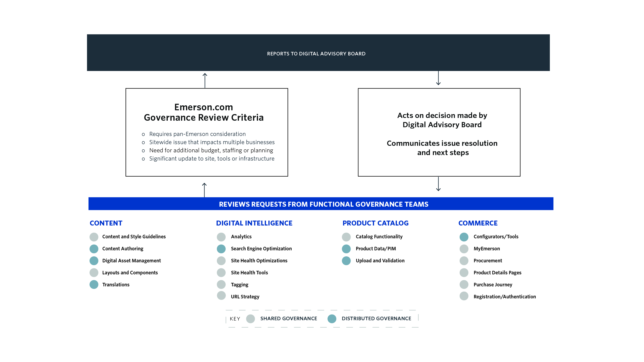Click the gray dot beside Layouts and Components

coord(94,272)
